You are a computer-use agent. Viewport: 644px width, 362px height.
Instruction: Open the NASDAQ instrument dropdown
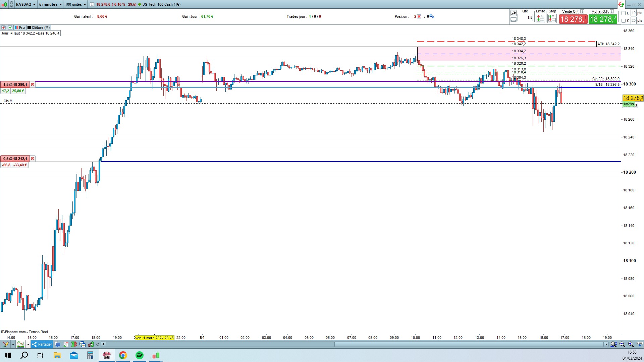(x=26, y=4)
